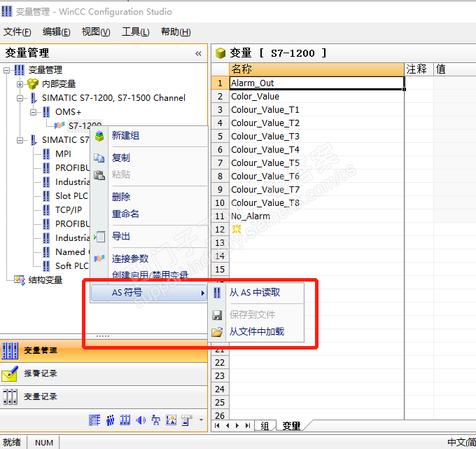
Task: Collapse the 变量管理 navigation pane
Action: [198, 54]
